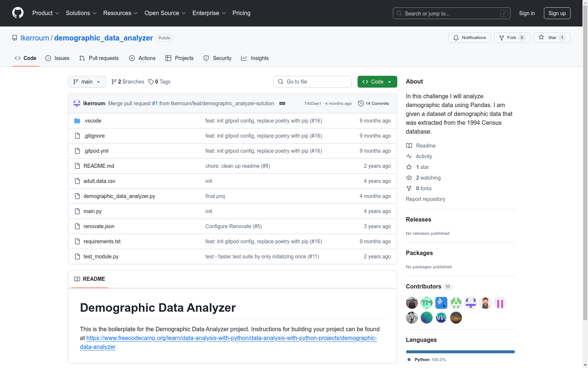
Task: Click the README.md file icon
Action: [77, 166]
